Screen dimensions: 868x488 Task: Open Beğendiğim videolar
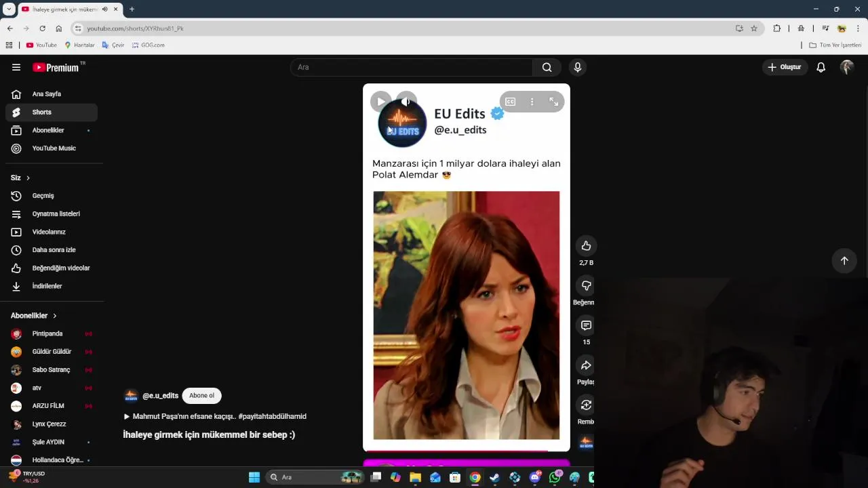(52, 268)
